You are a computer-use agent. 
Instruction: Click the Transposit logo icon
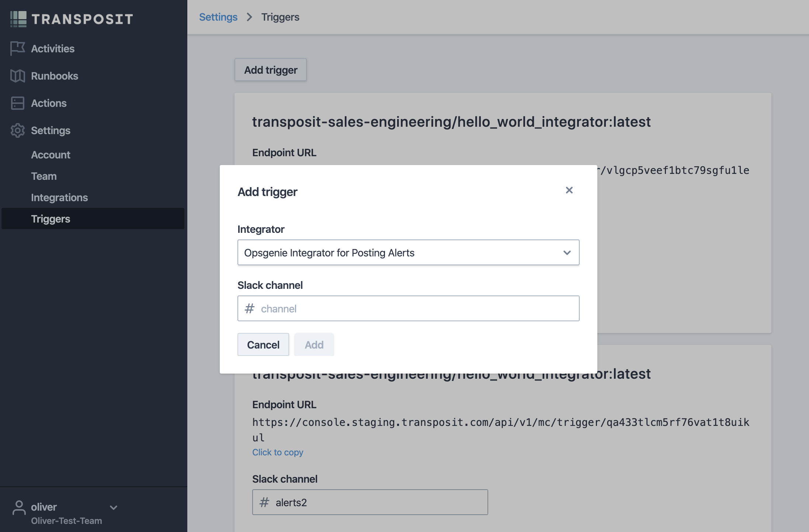coord(18,19)
